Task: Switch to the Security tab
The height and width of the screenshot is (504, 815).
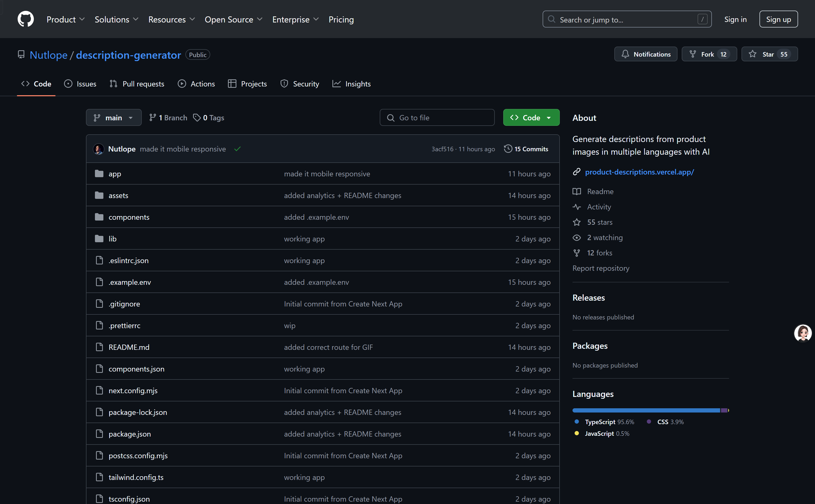Action: 299,84
